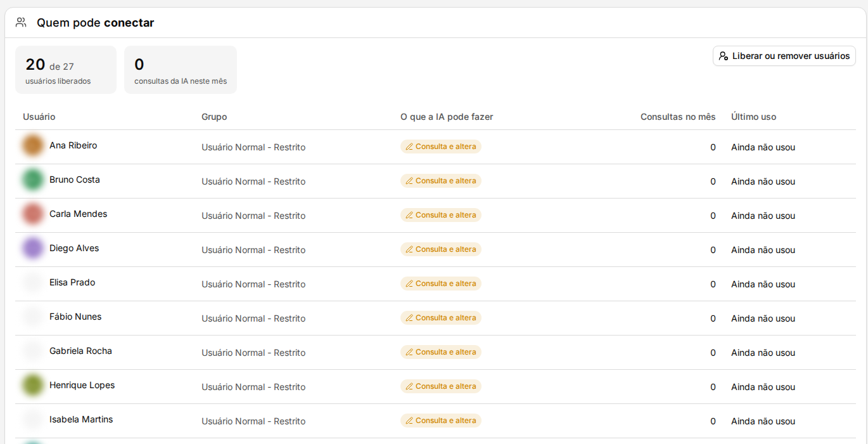The width and height of the screenshot is (868, 444).
Task: Click the Último uso column header
Action: [x=753, y=117]
